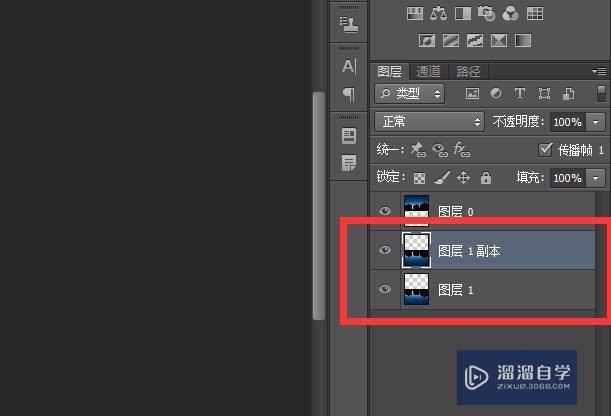Open the 正常 blend mode dropdown
The height and width of the screenshot is (416, 611).
pyautogui.click(x=429, y=122)
